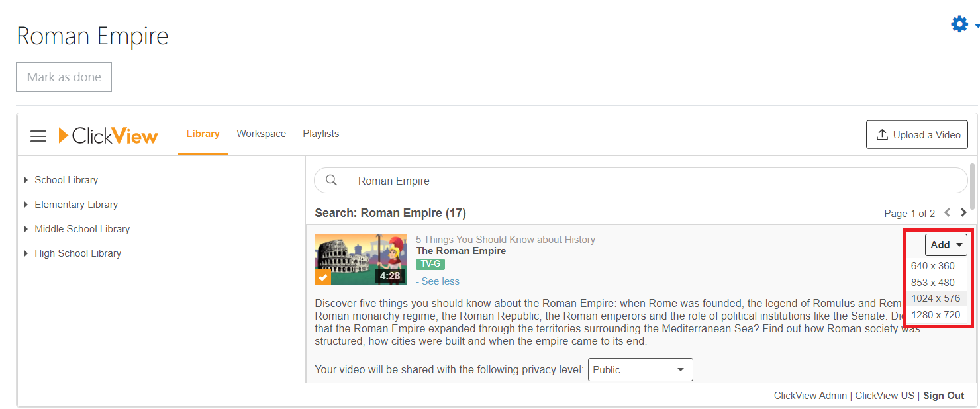Click the ClickView US footer text

[885, 396]
